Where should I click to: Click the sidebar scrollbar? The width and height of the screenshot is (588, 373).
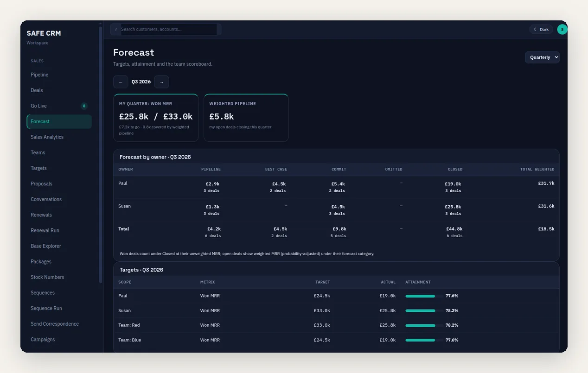pyautogui.click(x=100, y=154)
